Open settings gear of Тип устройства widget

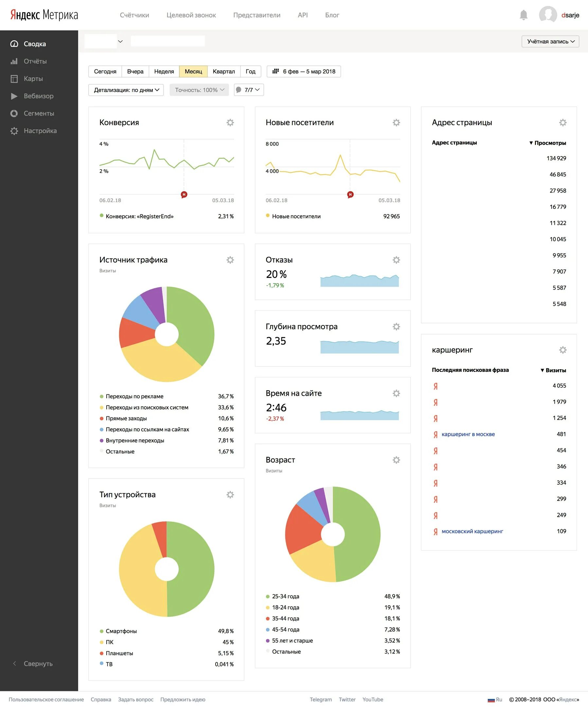[x=230, y=495]
